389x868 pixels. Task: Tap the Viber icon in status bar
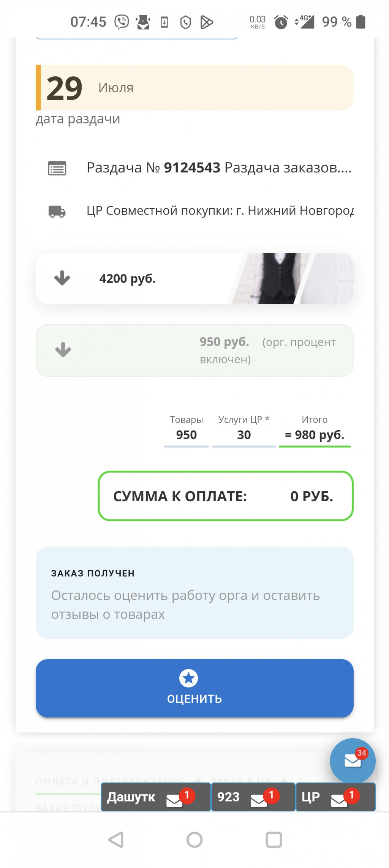pyautogui.click(x=122, y=22)
